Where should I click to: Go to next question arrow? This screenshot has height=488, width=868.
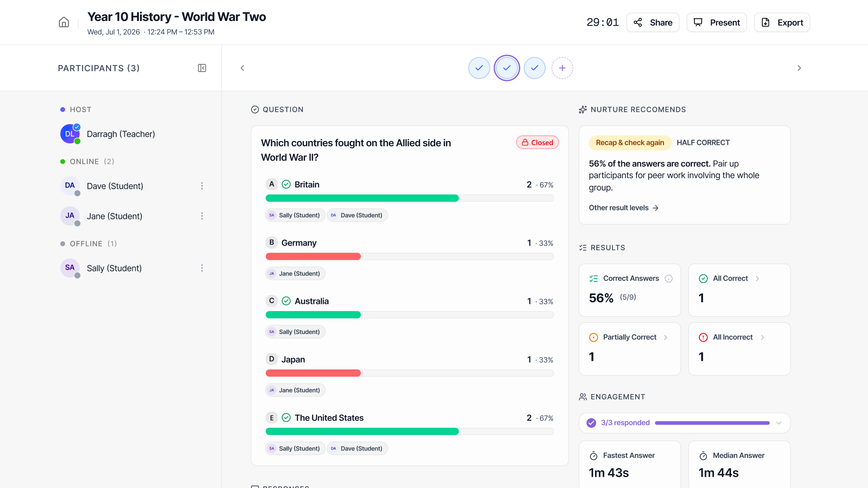(799, 68)
